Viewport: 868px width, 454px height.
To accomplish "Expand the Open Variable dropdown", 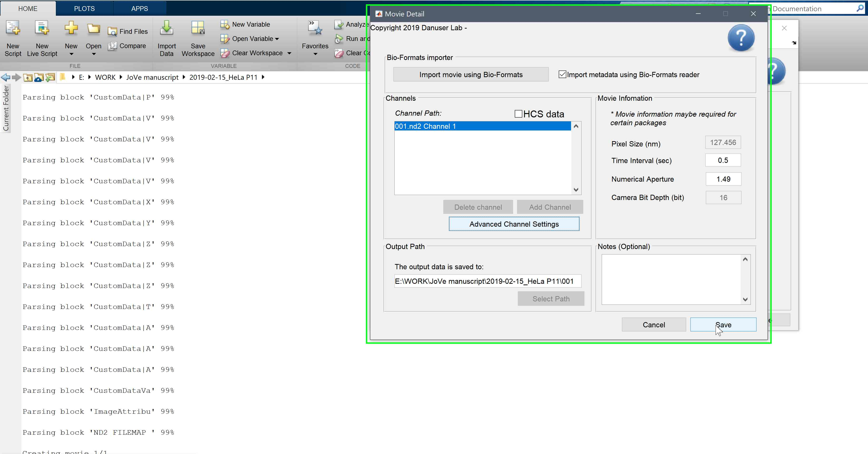I will click(277, 39).
